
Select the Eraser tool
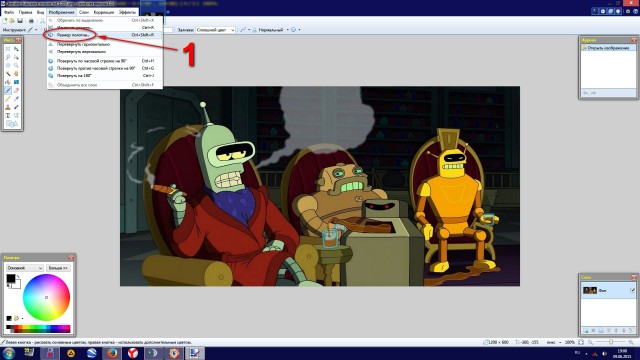coord(16,91)
